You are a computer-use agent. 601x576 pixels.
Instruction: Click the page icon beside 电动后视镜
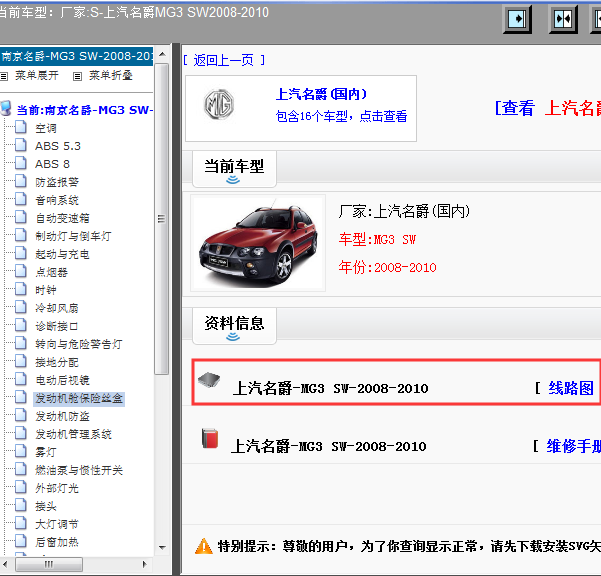[21, 379]
